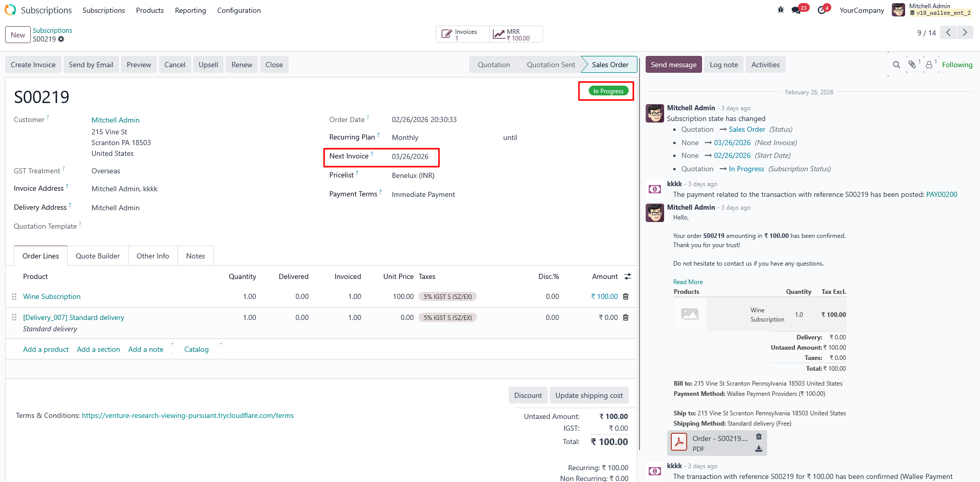The width and height of the screenshot is (980, 482).
Task: Open the Invoices stat button
Action: coord(463,34)
